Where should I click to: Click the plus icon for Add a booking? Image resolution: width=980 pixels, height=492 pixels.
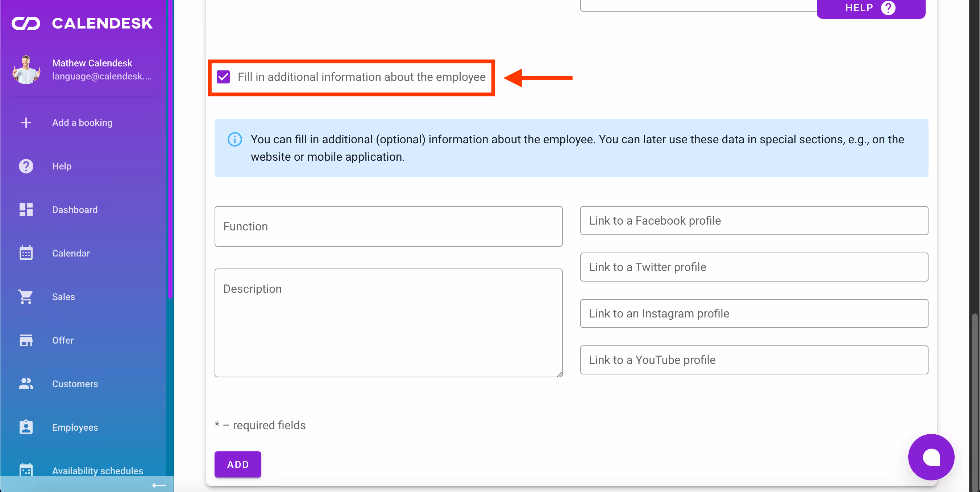point(26,123)
